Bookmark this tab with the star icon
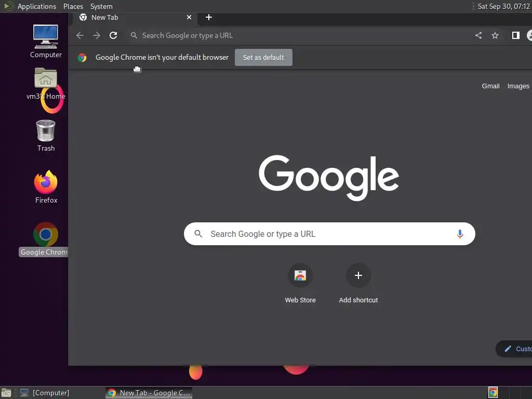The height and width of the screenshot is (399, 532). (495, 35)
